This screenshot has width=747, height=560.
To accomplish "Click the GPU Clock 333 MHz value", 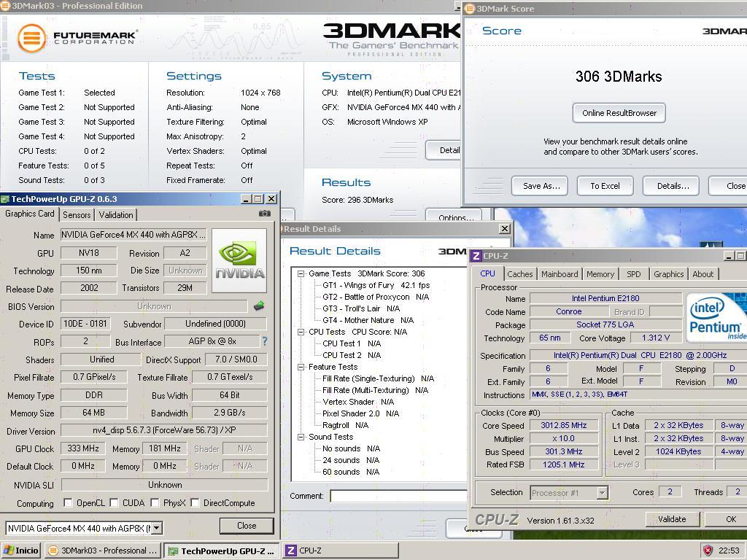I will 83,448.
